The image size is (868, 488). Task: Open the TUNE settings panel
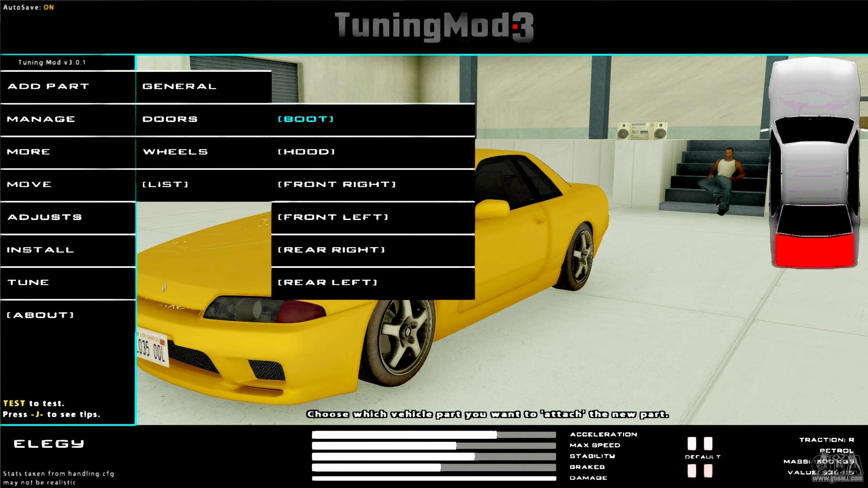click(x=67, y=281)
